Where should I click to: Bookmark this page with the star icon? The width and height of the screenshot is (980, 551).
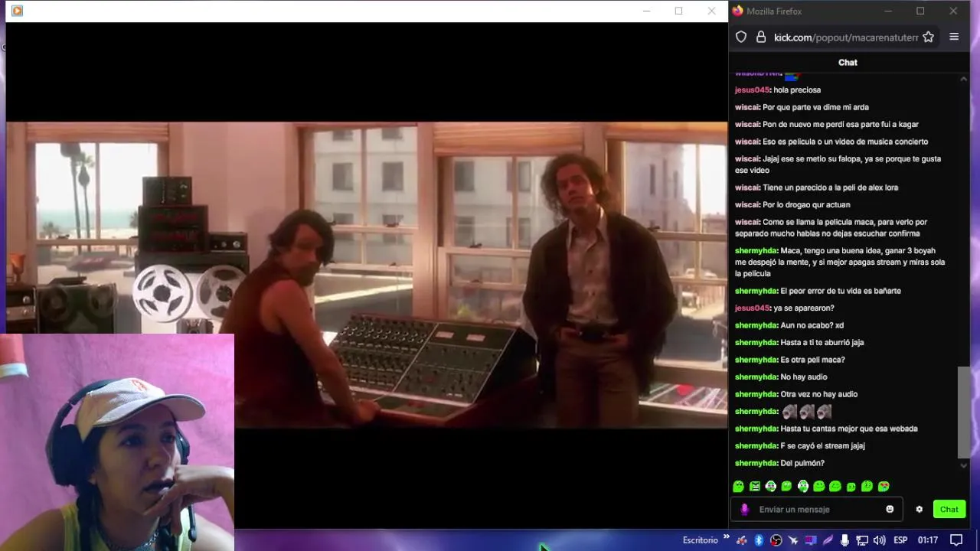click(x=928, y=37)
